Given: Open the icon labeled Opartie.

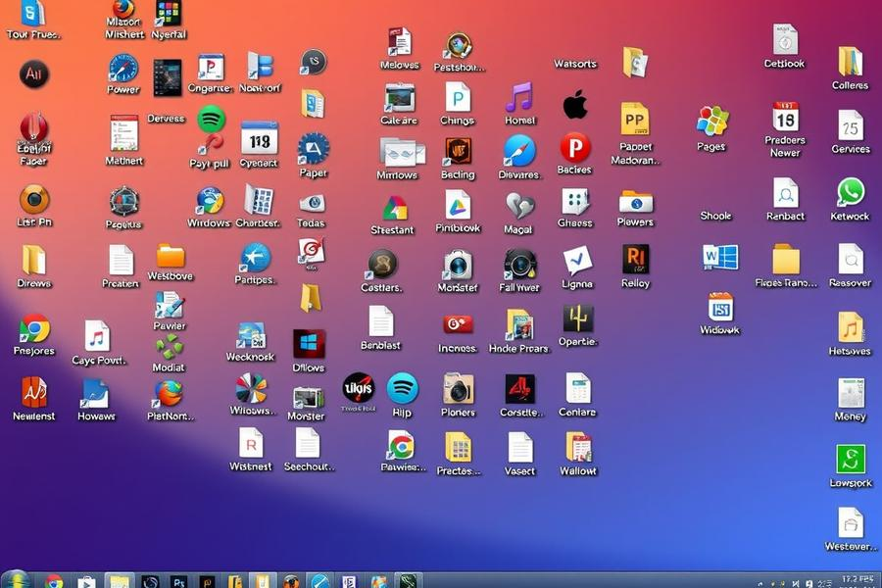Looking at the screenshot, I should coord(577,319).
